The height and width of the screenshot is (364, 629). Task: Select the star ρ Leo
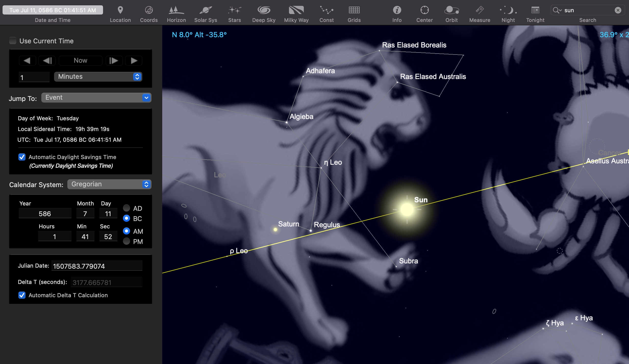coord(227,256)
